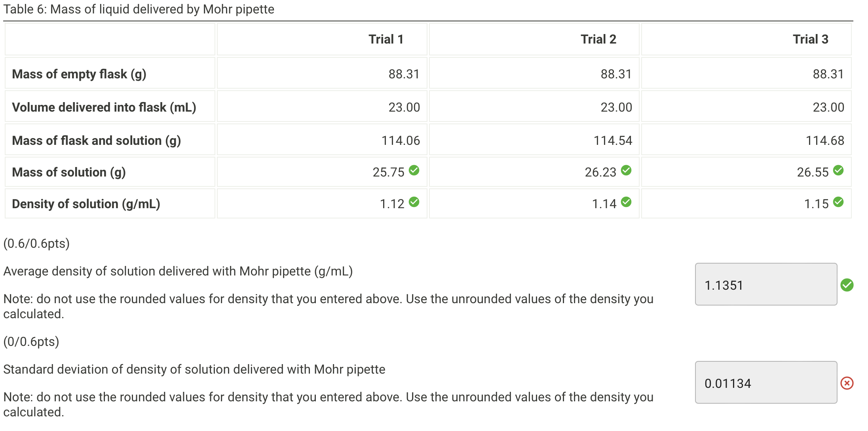Click the average density input showing 1.1351
The width and height of the screenshot is (868, 431).
click(765, 284)
